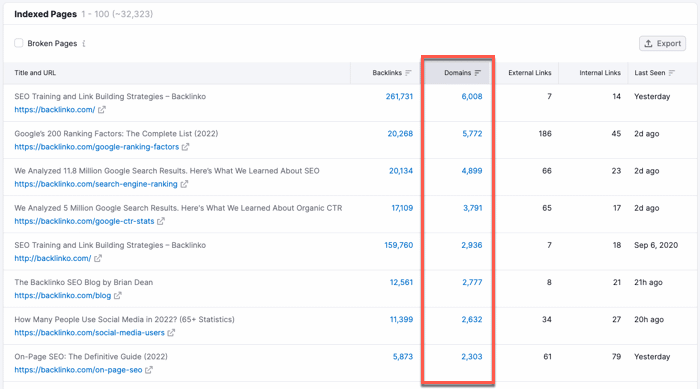
Task: Click the sort icon next to Backlinks
Action: pyautogui.click(x=408, y=73)
